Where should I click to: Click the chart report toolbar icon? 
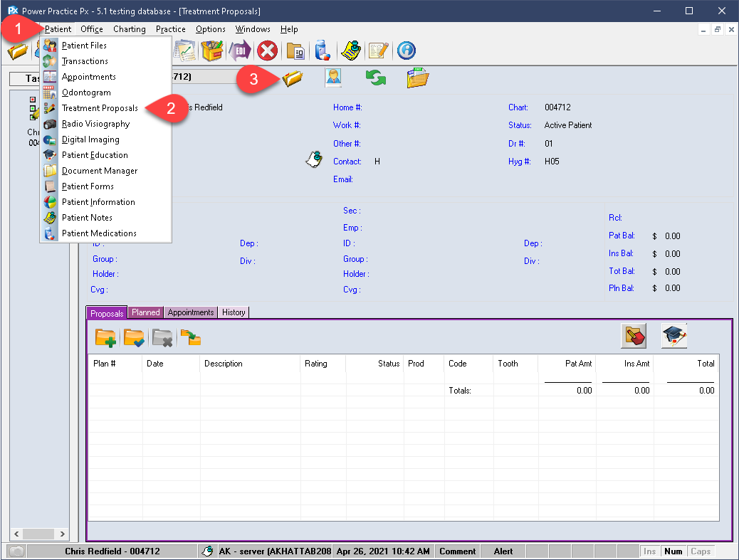click(x=185, y=51)
